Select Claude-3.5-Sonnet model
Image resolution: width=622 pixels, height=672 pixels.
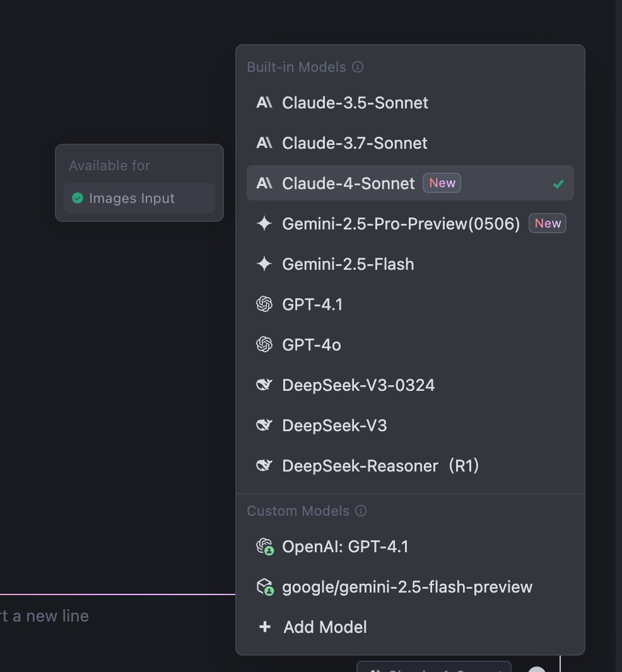point(410,103)
